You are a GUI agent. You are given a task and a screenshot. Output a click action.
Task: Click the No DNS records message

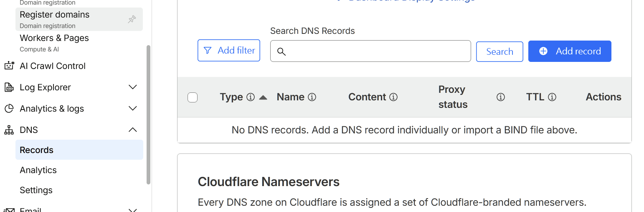404,130
